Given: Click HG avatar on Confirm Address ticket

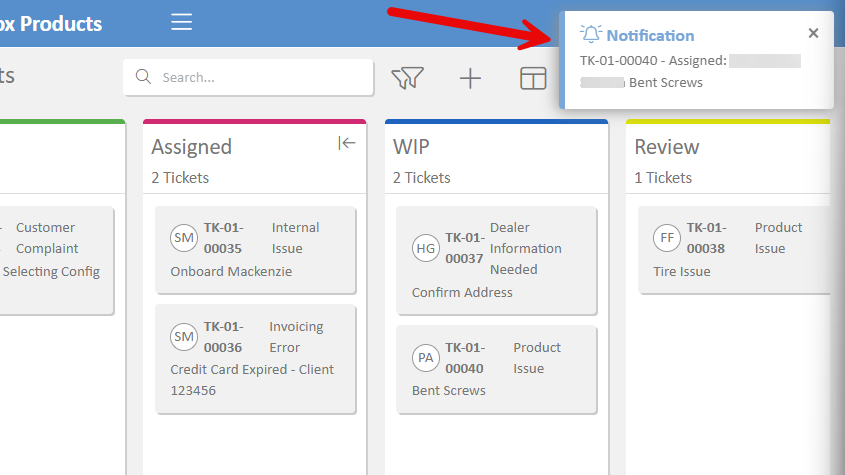Looking at the screenshot, I should point(426,248).
